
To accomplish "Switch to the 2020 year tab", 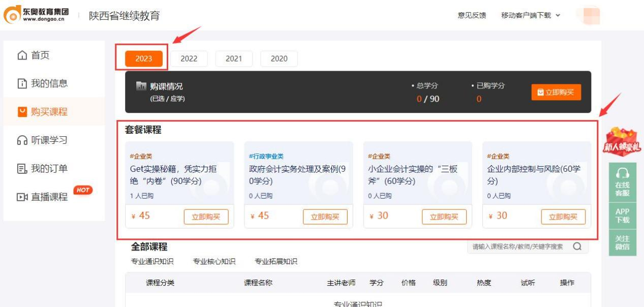I will pos(279,58).
